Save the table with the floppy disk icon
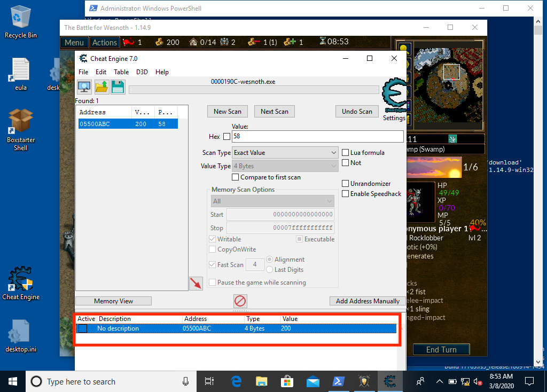 coord(118,87)
